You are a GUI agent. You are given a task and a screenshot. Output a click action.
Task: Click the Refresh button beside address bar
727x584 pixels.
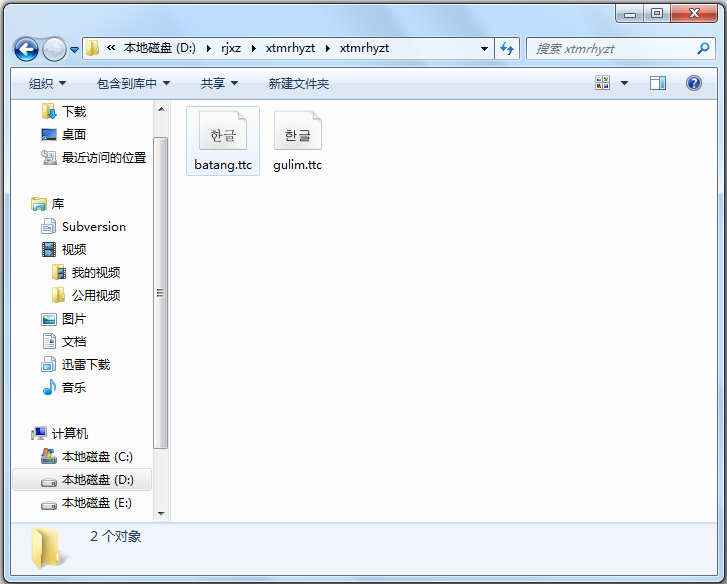[x=507, y=48]
